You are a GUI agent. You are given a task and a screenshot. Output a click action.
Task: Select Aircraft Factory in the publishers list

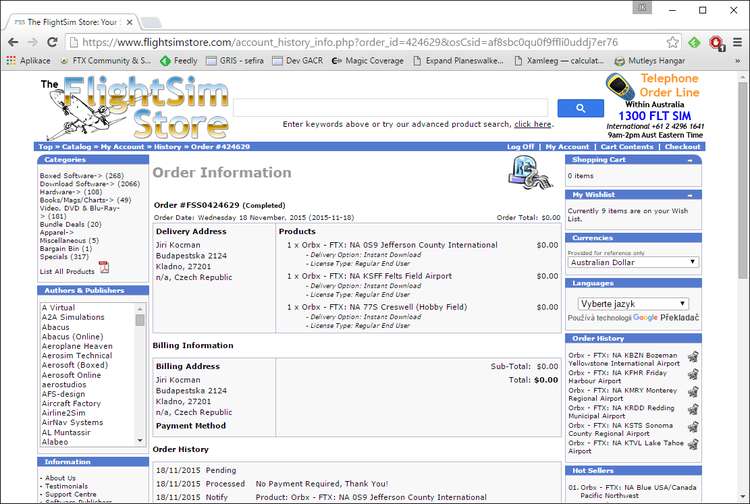click(71, 403)
